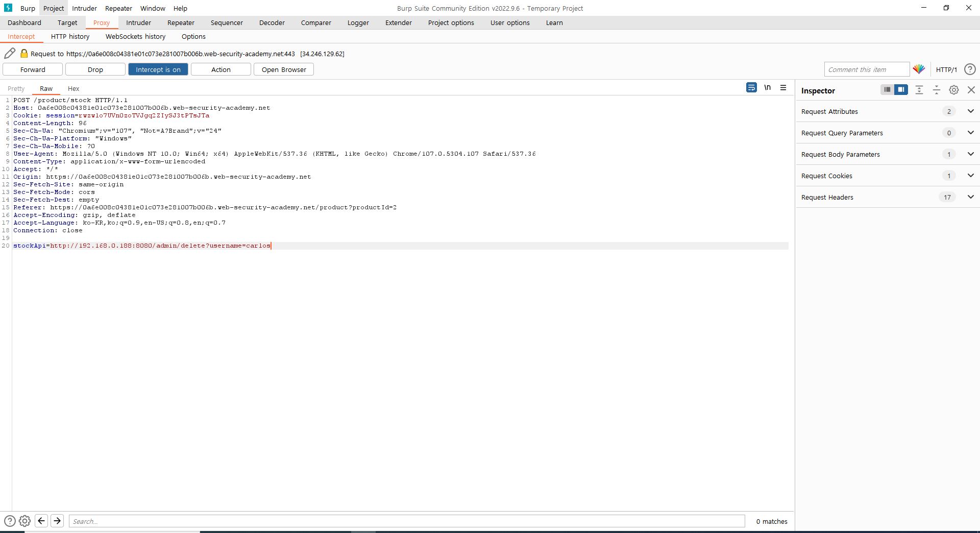
Task: Open the Learn tab
Action: point(554,22)
